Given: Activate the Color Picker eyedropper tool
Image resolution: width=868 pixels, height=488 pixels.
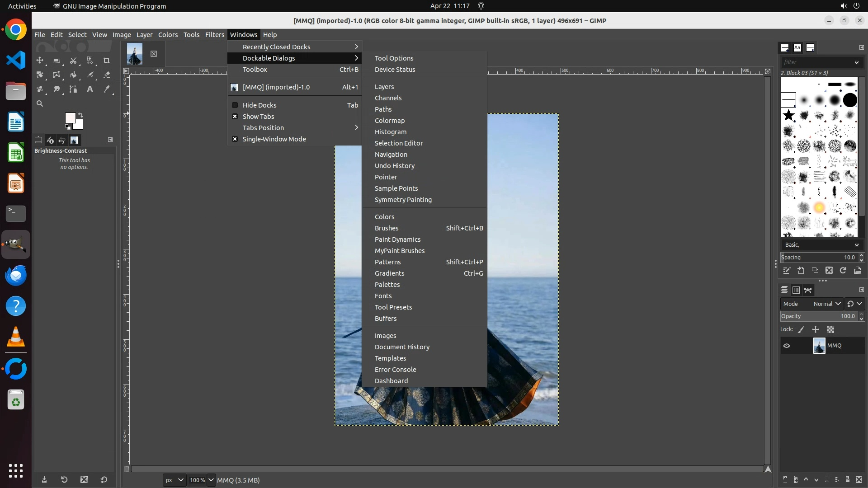Looking at the screenshot, I should 107,89.
